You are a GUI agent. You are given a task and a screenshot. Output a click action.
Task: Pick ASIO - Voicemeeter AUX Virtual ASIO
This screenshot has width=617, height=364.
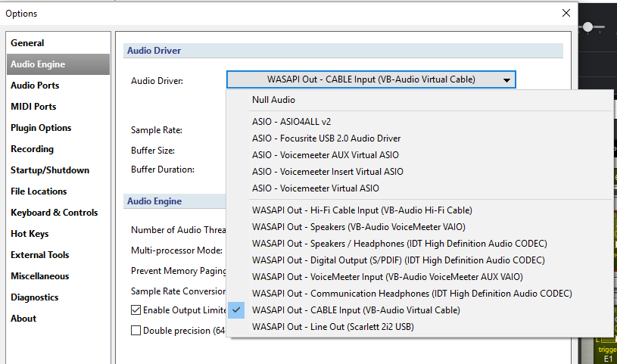click(420, 155)
